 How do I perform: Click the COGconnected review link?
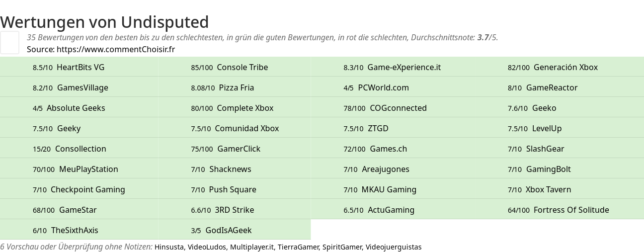pos(398,108)
